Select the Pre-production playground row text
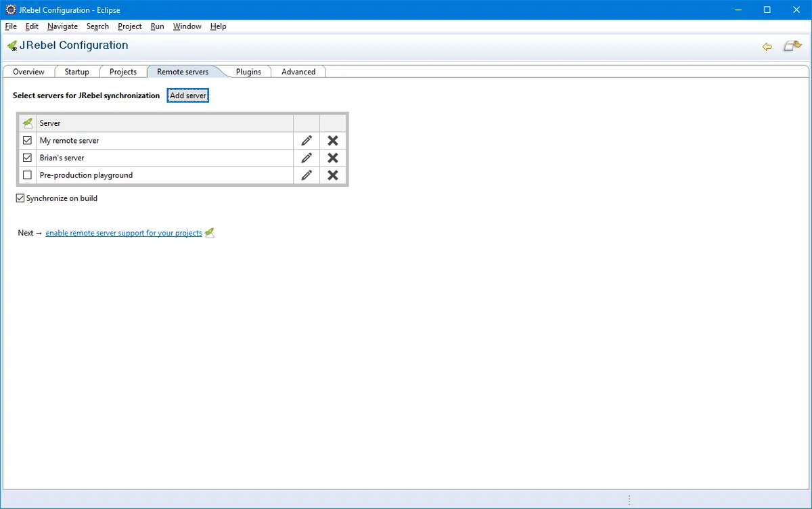Screen dimensions: 812x509 pos(86,175)
